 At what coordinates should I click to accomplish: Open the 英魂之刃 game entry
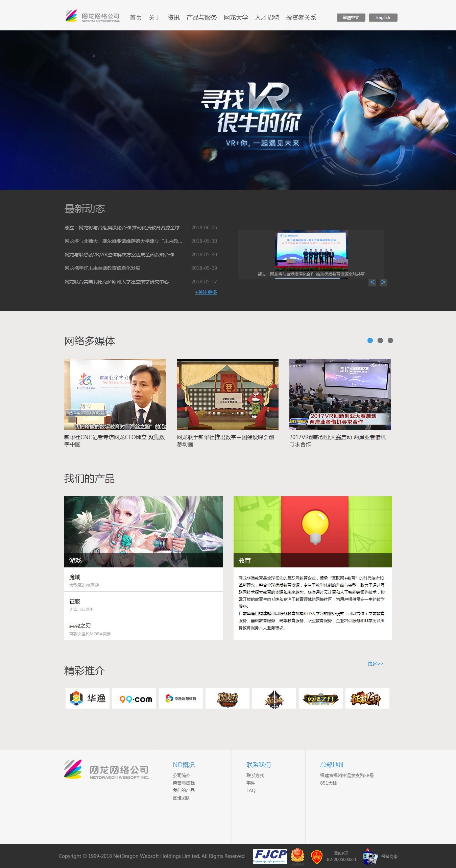(x=143, y=629)
